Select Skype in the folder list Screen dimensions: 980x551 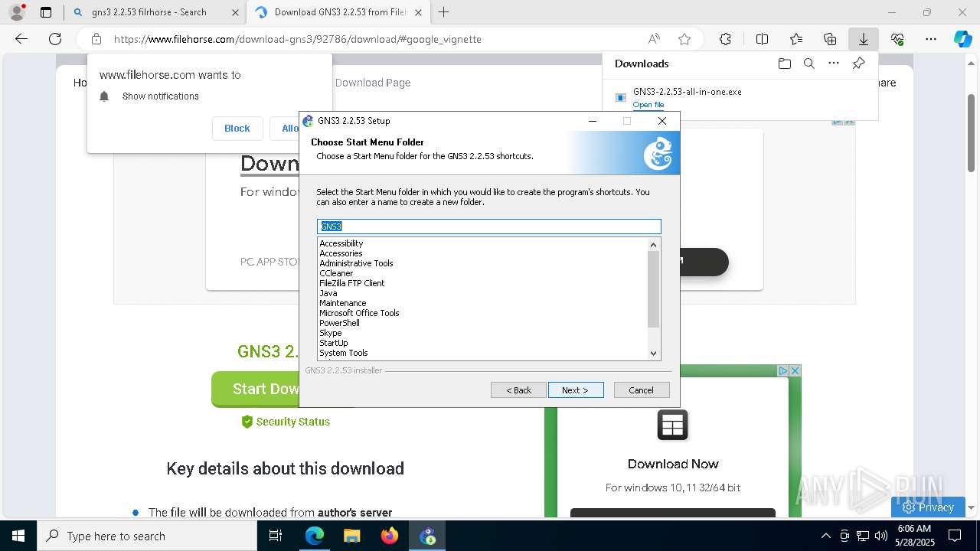click(331, 333)
